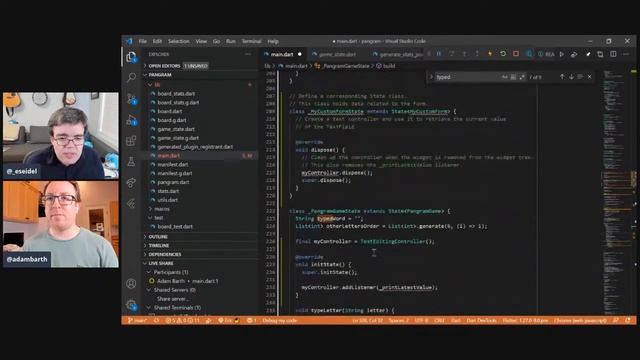
Task: Click Share server under Shared Servers
Action: pos(172,299)
